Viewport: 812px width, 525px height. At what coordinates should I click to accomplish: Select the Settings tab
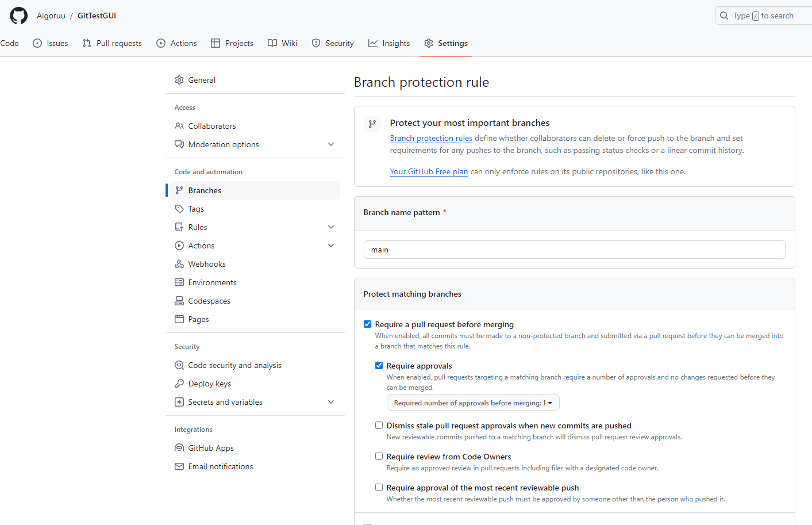point(446,43)
